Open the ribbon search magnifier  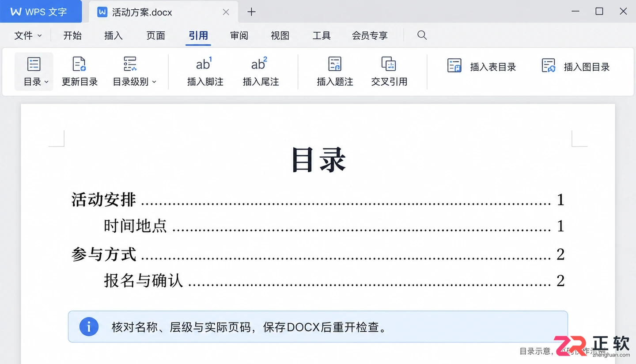pyautogui.click(x=422, y=35)
